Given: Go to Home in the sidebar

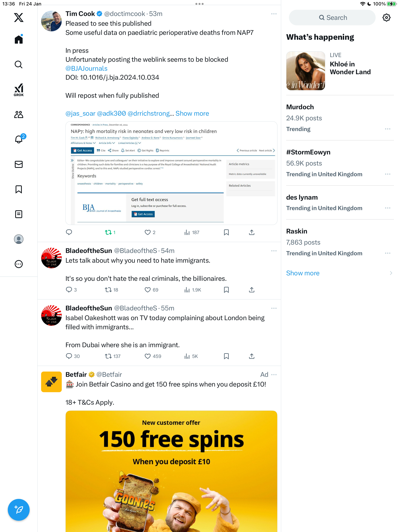Looking at the screenshot, I should click(x=19, y=39).
